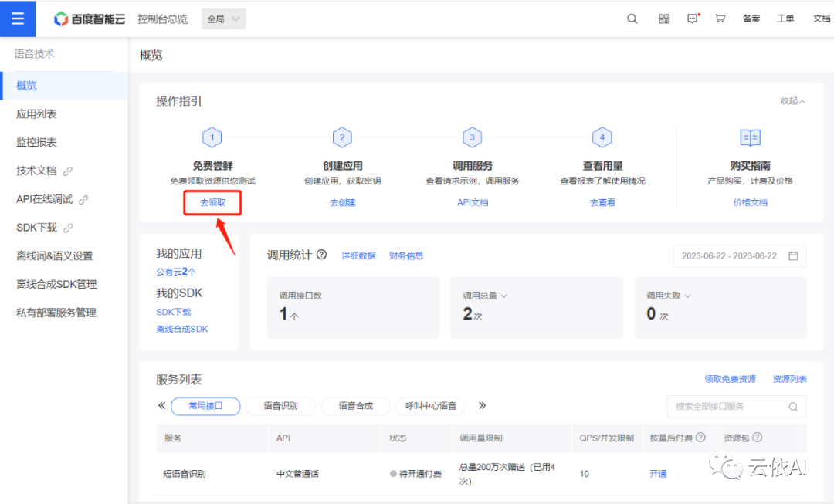
Task: Select the 常用接口 tab
Action: [205, 406]
